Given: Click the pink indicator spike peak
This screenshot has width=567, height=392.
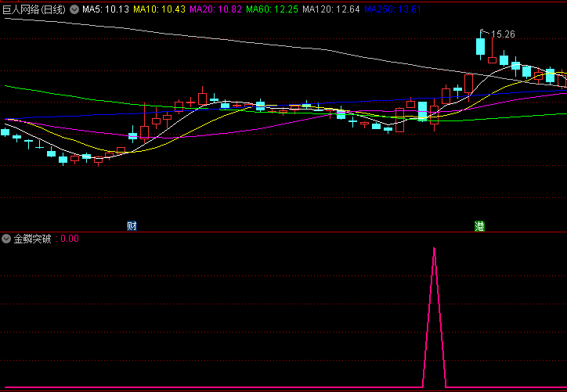Looking at the screenshot, I should [x=434, y=249].
